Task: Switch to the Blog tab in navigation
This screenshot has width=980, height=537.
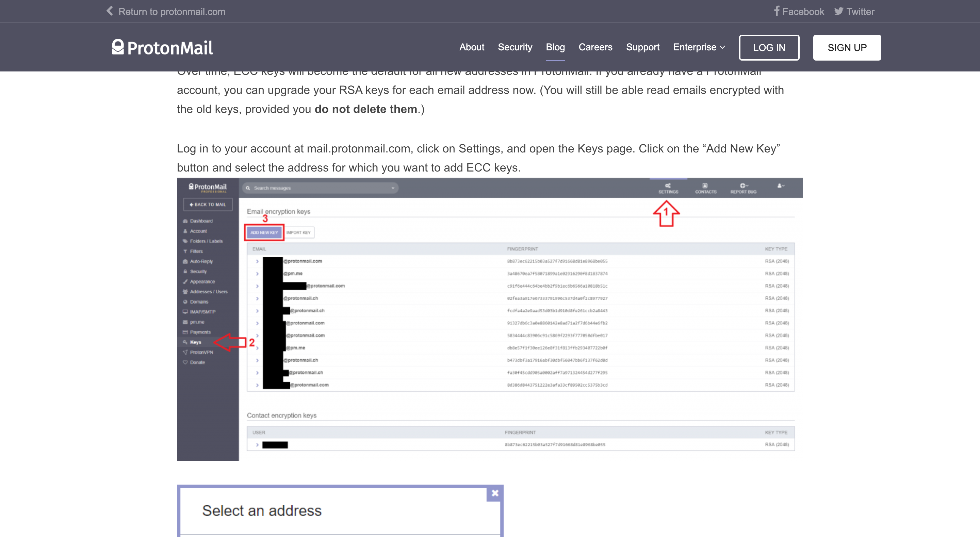Action: 555,47
